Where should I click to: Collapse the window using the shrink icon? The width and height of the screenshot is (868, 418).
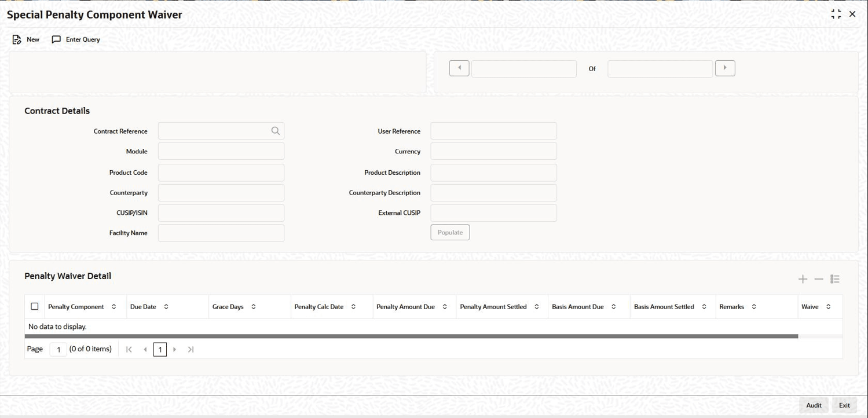click(x=836, y=14)
